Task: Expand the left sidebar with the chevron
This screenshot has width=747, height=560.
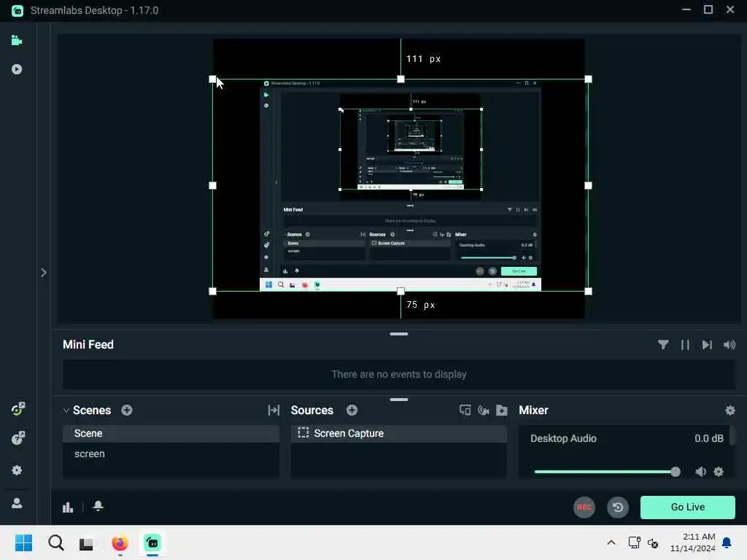Action: (43, 273)
